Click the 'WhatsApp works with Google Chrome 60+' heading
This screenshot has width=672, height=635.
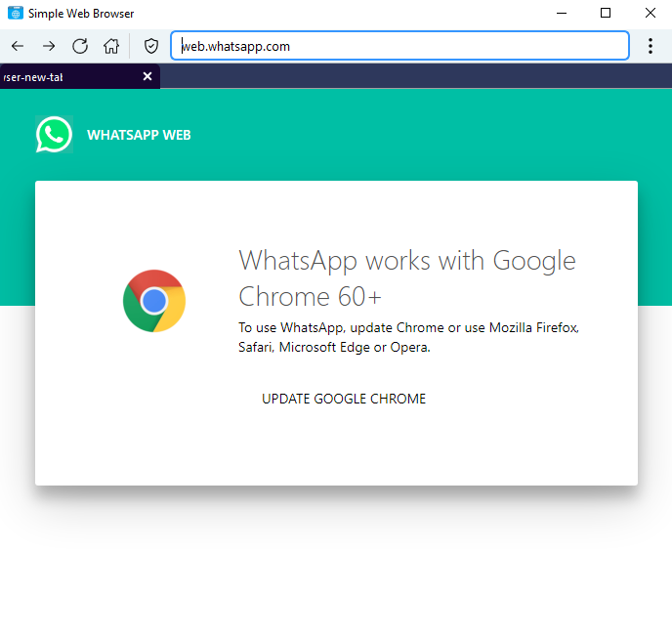coord(406,277)
